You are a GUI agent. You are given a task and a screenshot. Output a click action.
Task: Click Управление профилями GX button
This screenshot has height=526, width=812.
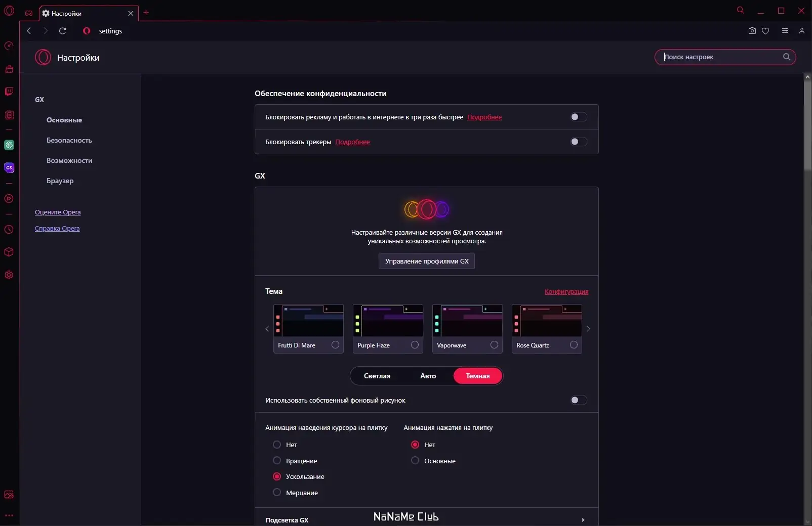pyautogui.click(x=427, y=261)
